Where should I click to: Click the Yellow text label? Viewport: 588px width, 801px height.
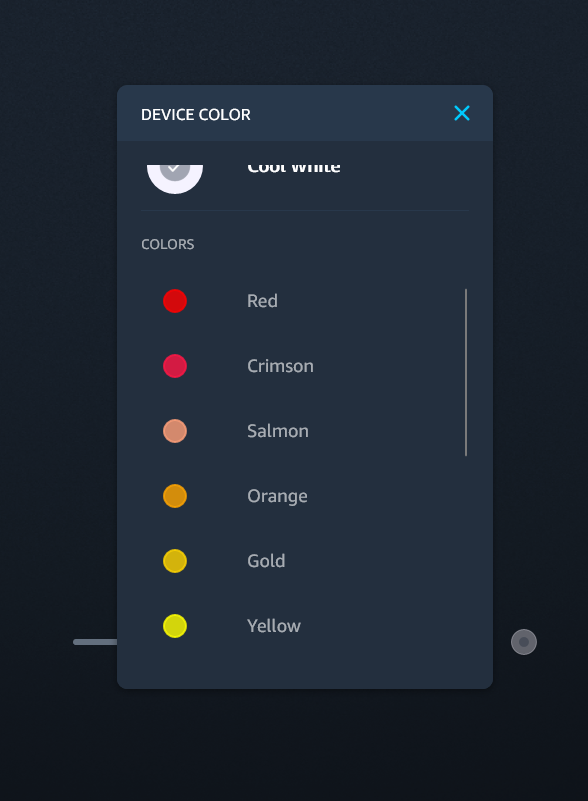pos(274,626)
